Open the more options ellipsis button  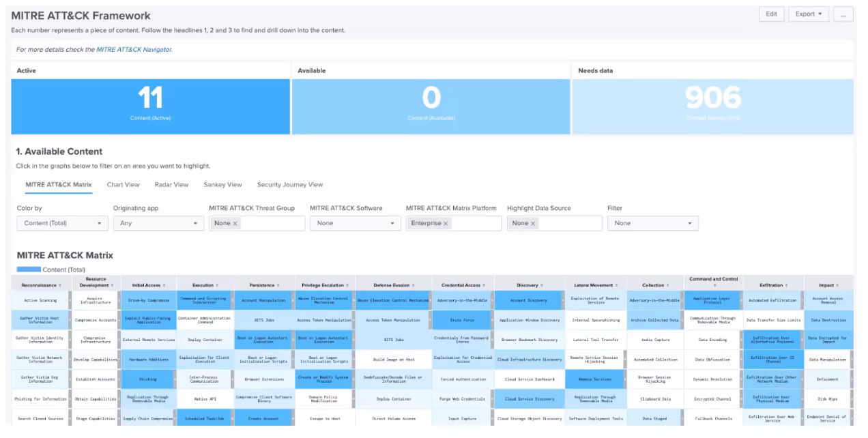pos(843,14)
